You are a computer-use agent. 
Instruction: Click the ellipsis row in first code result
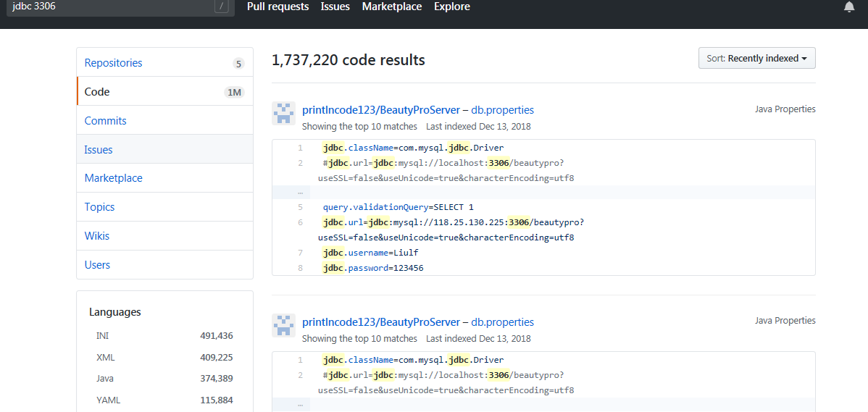click(543, 193)
